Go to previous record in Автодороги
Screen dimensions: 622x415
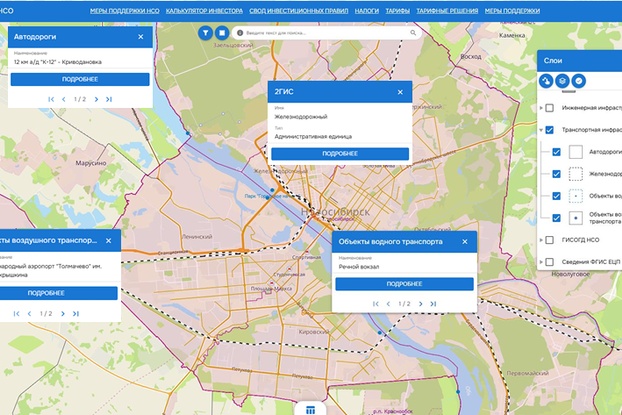(64, 99)
